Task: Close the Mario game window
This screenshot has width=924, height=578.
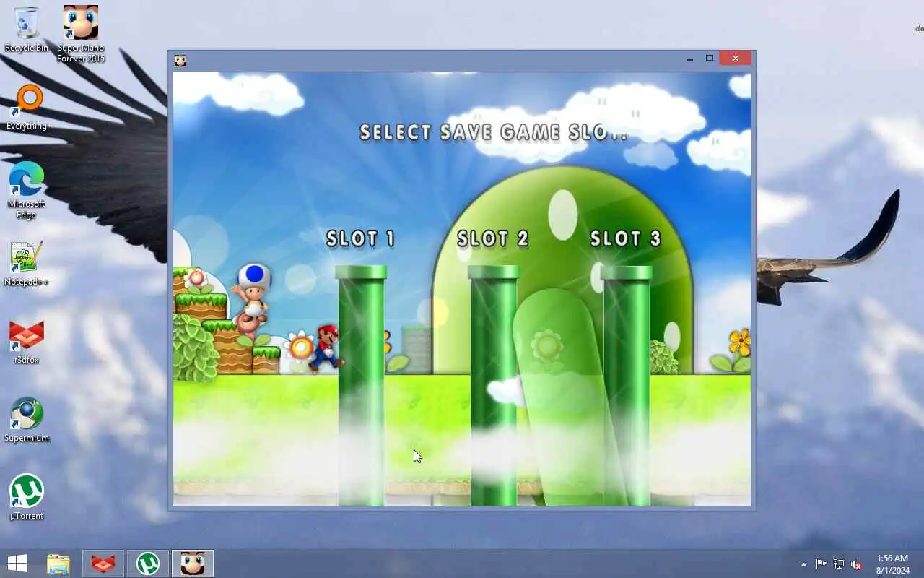Action: pyautogui.click(x=735, y=59)
